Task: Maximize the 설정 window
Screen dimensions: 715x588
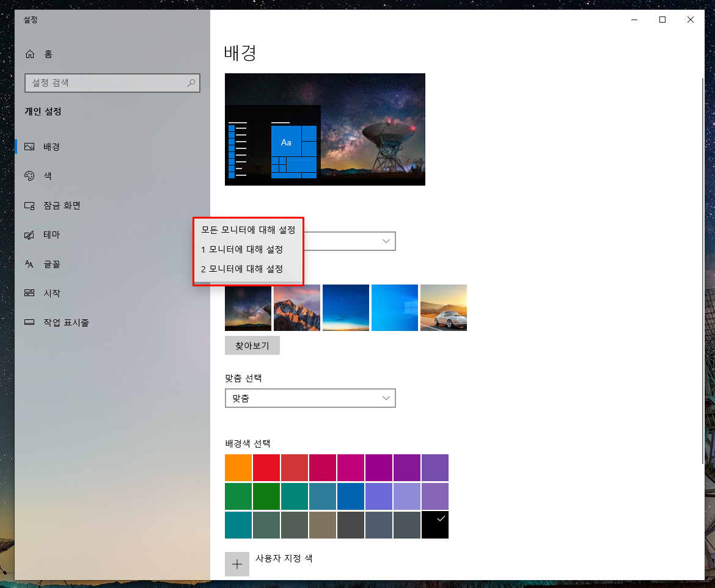Action: pyautogui.click(x=662, y=20)
